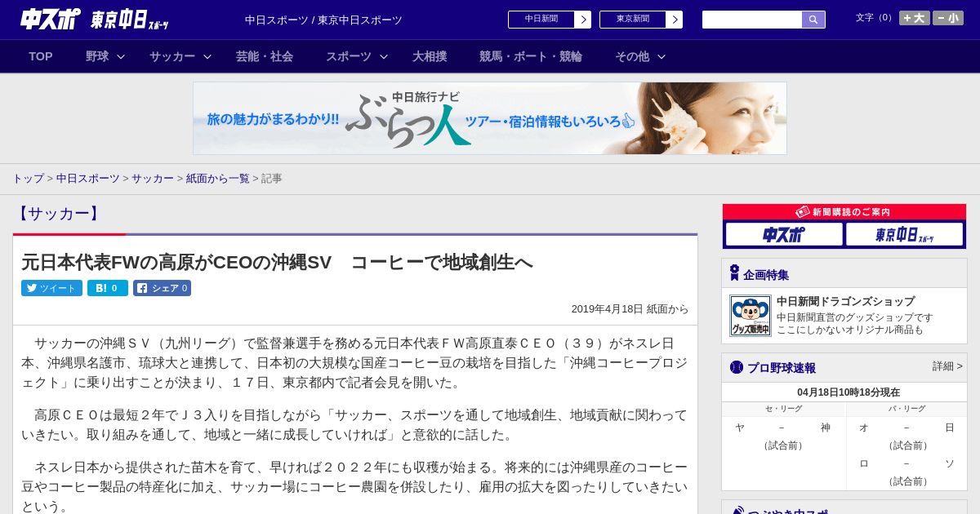Click the パ・リーグ column header
980x514 pixels.
tap(906, 409)
